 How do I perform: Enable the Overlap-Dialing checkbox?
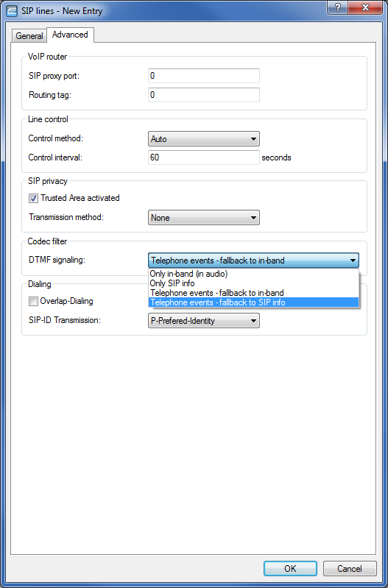point(34,301)
